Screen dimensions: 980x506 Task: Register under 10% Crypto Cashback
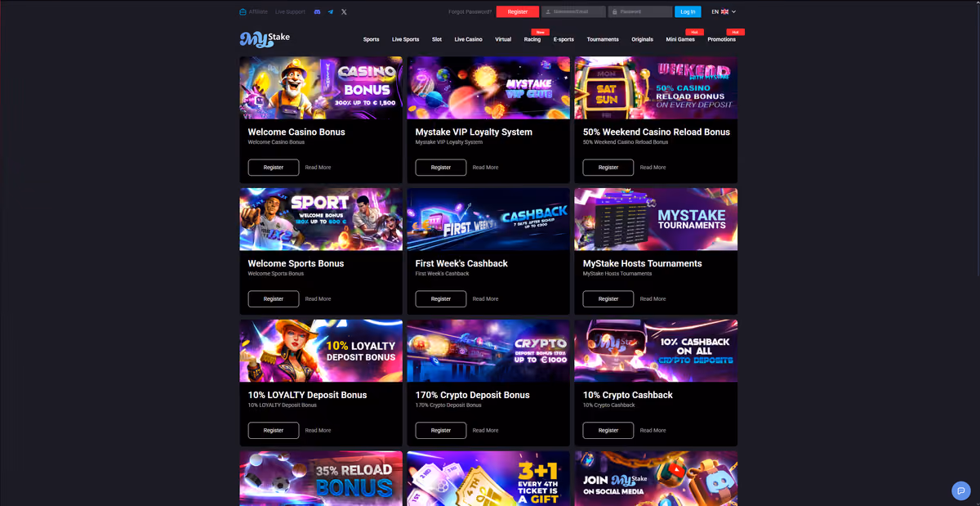[x=608, y=431]
